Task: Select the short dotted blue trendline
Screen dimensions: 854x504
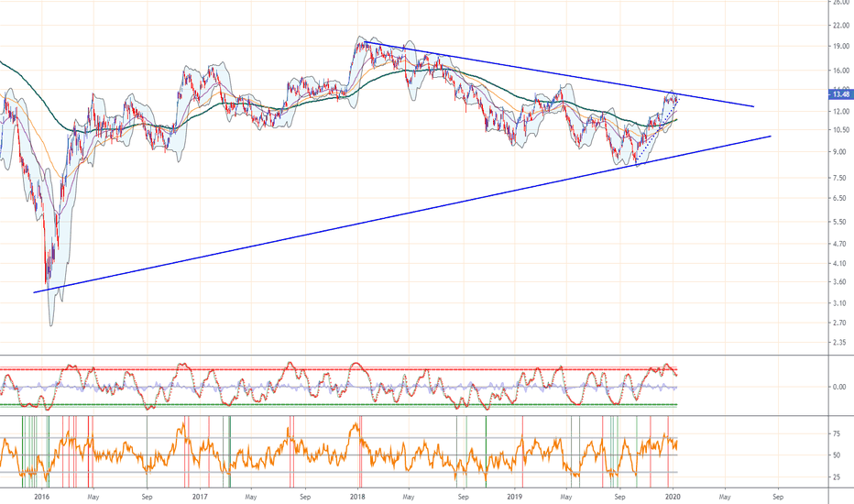Action: 657,131
